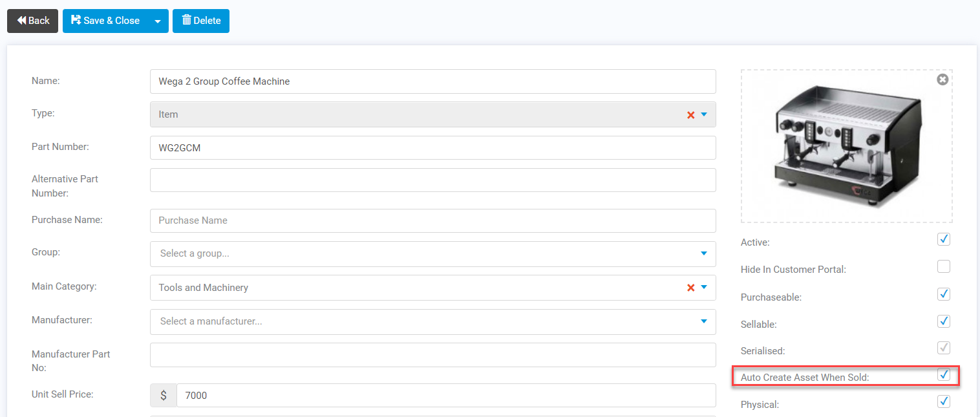Clear the Type field selection

tap(690, 114)
